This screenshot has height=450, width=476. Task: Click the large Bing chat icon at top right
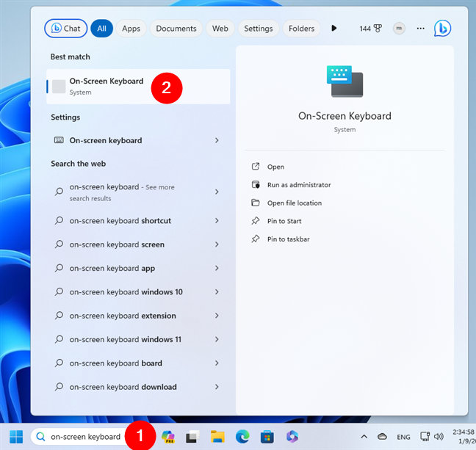tap(442, 29)
